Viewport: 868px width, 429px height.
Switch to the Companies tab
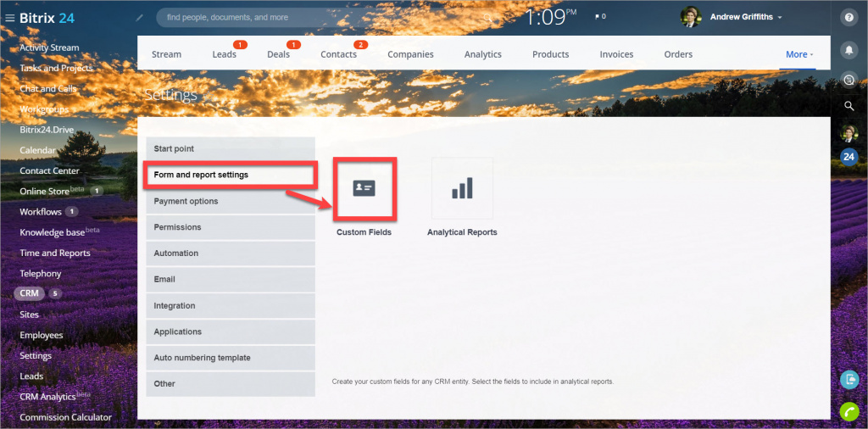(411, 54)
